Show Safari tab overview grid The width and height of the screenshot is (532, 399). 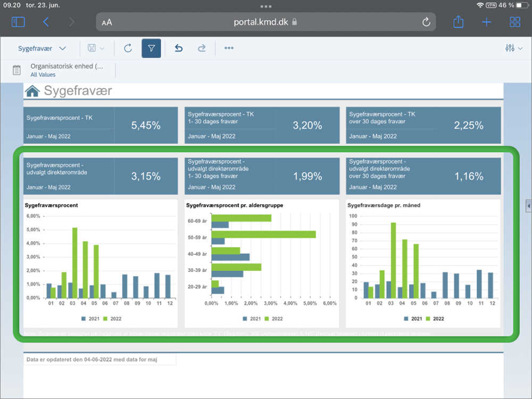click(x=514, y=22)
